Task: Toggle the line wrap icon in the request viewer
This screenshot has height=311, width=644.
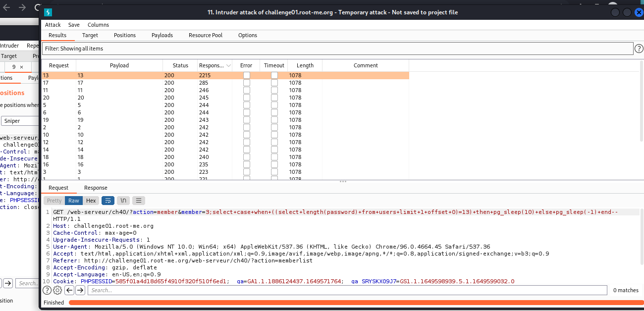Action: [x=107, y=201]
